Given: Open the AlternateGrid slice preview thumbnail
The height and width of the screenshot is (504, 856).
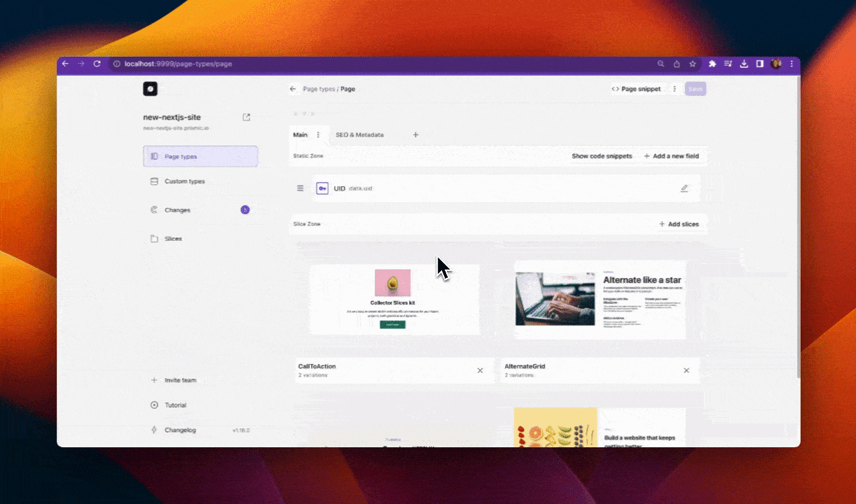Looking at the screenshot, I should 600,300.
